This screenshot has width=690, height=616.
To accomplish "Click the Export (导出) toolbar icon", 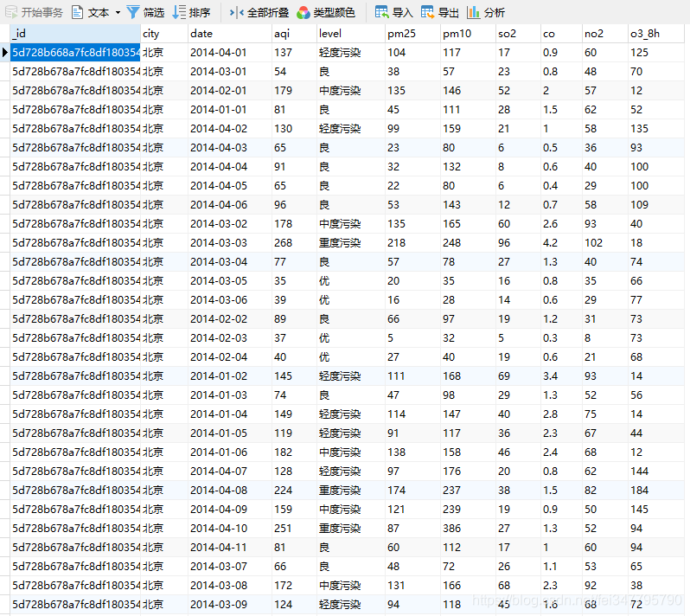I will click(427, 12).
